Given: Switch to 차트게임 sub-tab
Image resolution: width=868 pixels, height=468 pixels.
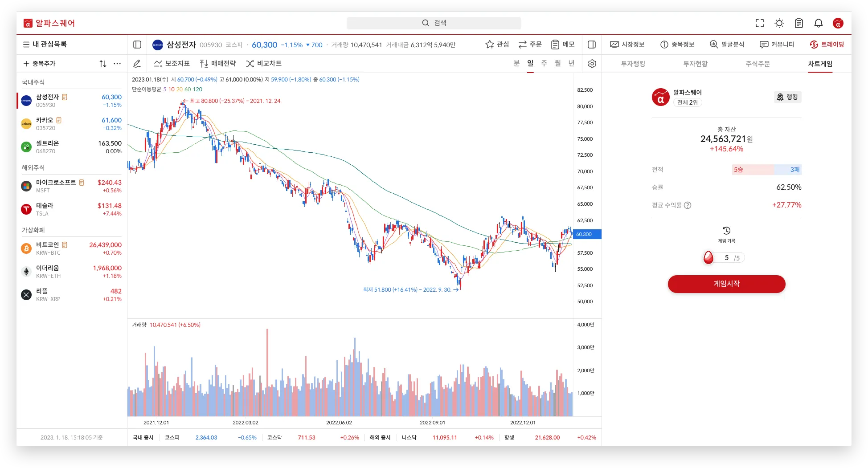Looking at the screenshot, I should click(820, 64).
